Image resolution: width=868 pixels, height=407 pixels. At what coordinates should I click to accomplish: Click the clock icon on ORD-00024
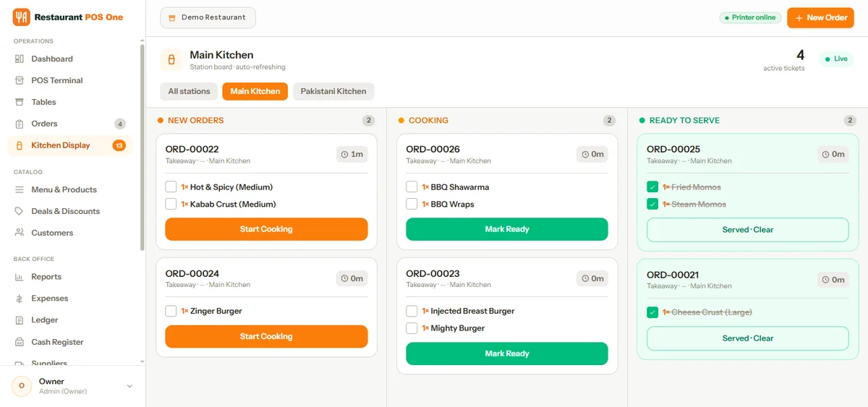[x=344, y=278]
